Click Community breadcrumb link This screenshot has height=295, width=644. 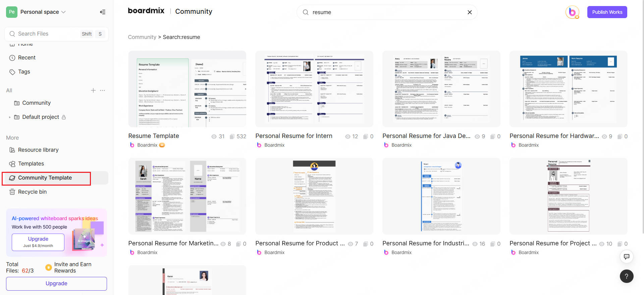(142, 37)
